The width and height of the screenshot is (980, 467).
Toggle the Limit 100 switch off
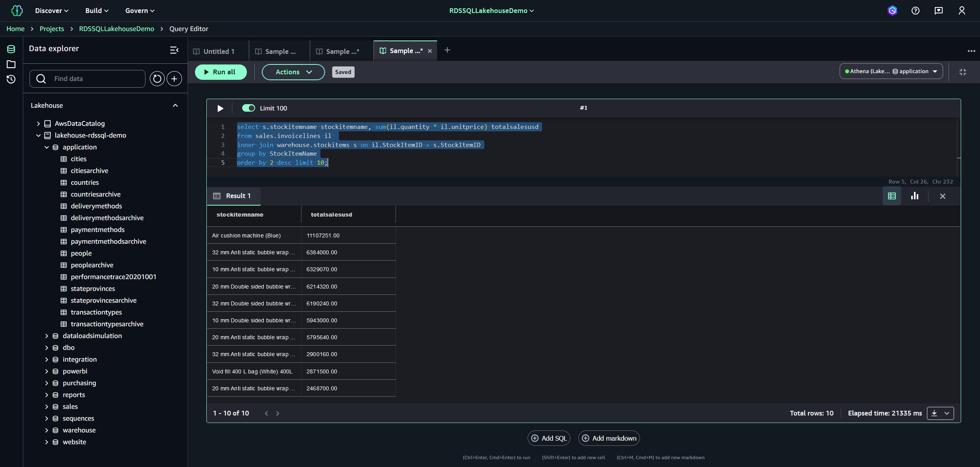[x=248, y=108]
